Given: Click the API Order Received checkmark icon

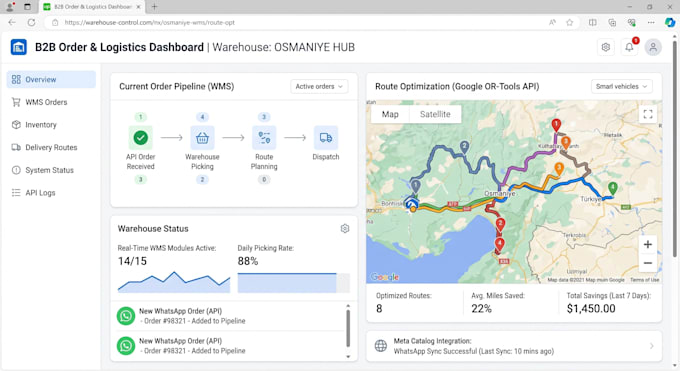Looking at the screenshot, I should tap(141, 138).
